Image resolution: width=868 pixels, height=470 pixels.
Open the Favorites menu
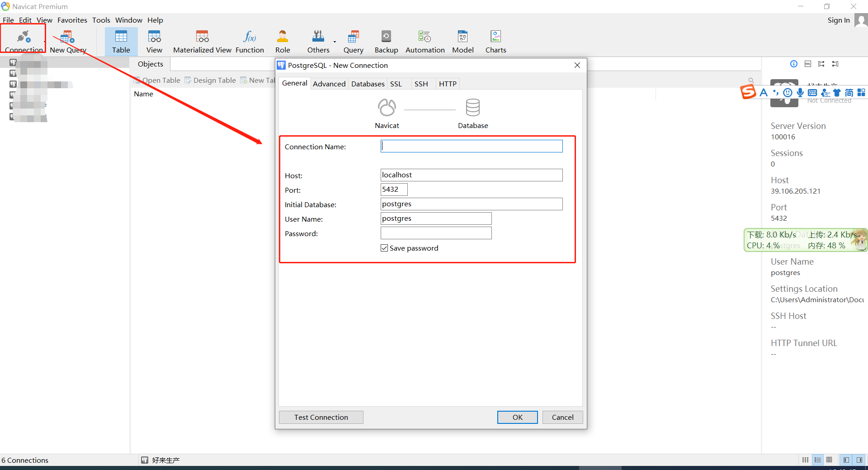72,20
